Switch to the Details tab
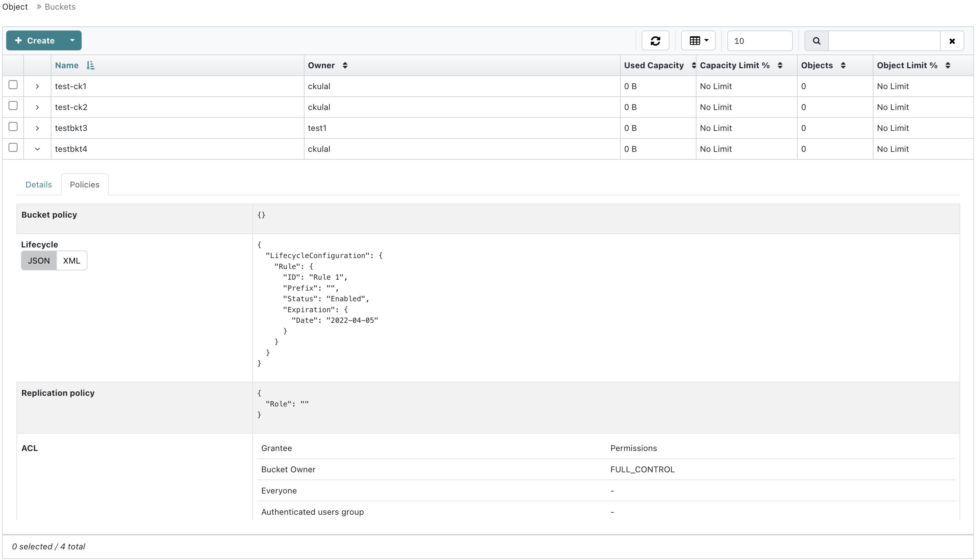Viewport: 976px width, 560px height. point(38,185)
